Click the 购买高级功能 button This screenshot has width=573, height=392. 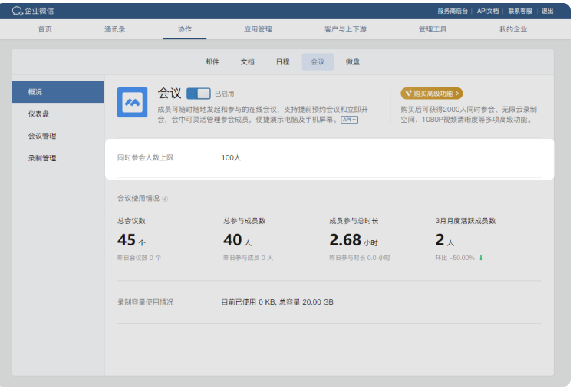[432, 94]
